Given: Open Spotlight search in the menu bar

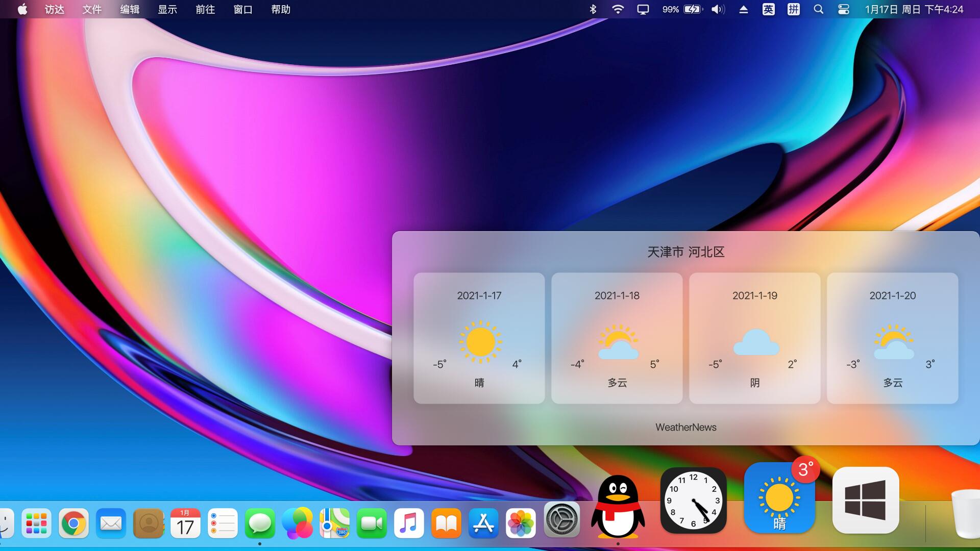Looking at the screenshot, I should [818, 9].
